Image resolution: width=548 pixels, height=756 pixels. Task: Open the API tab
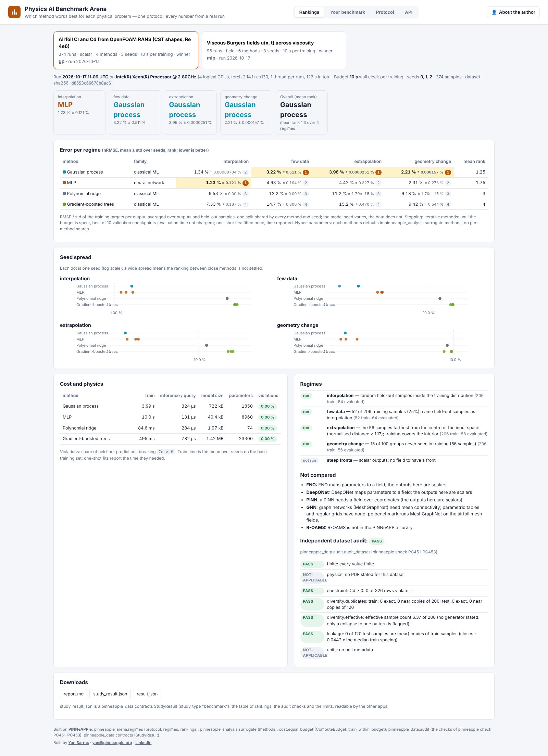click(409, 12)
